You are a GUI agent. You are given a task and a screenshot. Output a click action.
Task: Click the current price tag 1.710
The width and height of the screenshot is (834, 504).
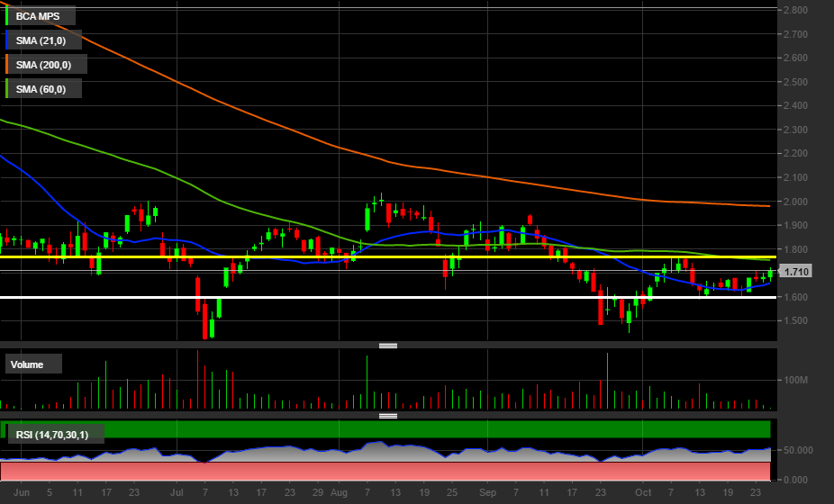tap(796, 272)
